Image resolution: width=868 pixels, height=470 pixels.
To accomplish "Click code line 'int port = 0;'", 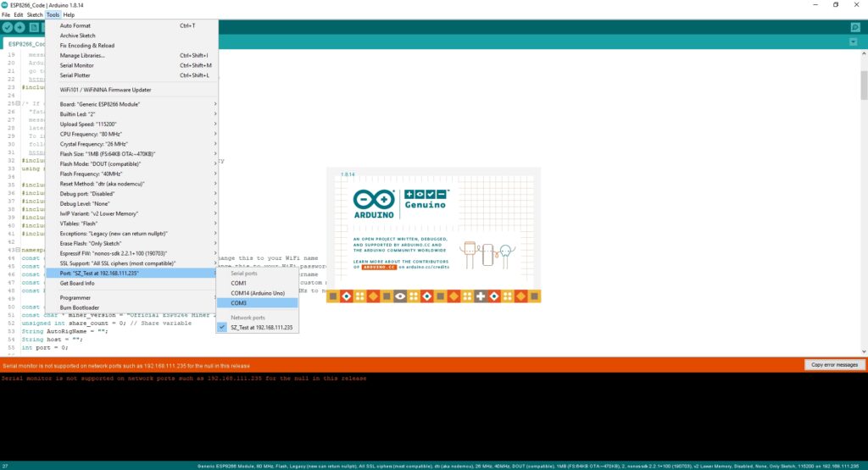I will click(45, 347).
